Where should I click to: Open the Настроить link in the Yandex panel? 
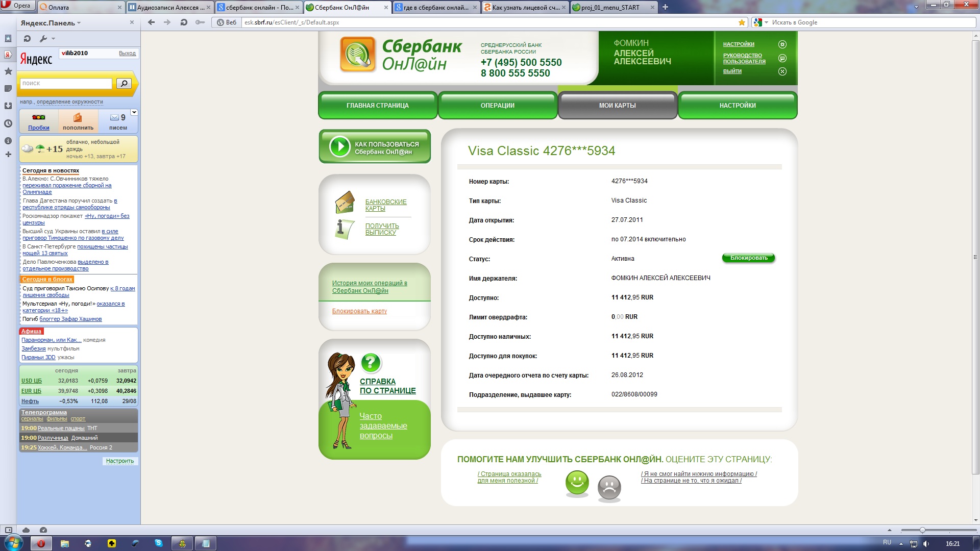click(x=120, y=461)
